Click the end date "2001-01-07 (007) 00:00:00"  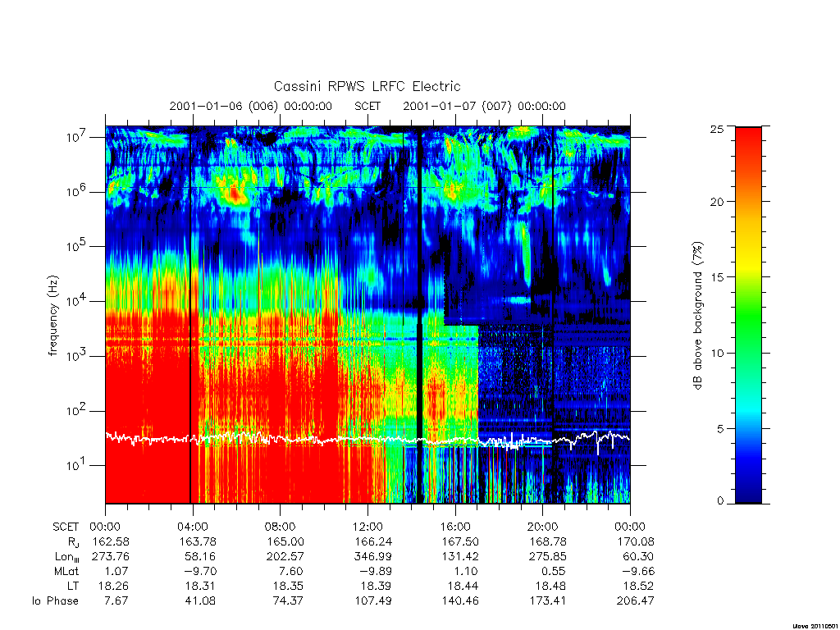click(484, 106)
